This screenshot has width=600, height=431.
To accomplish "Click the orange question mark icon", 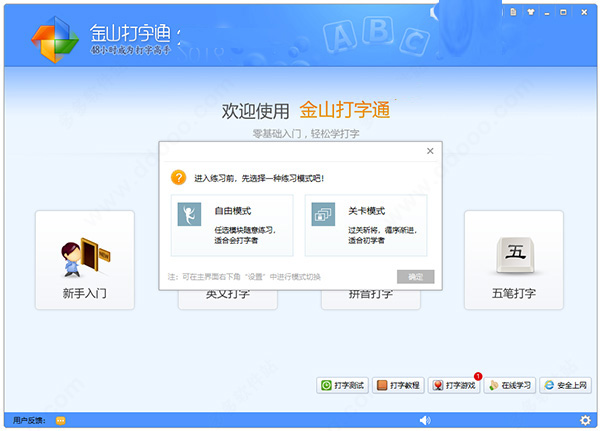I will 178,178.
